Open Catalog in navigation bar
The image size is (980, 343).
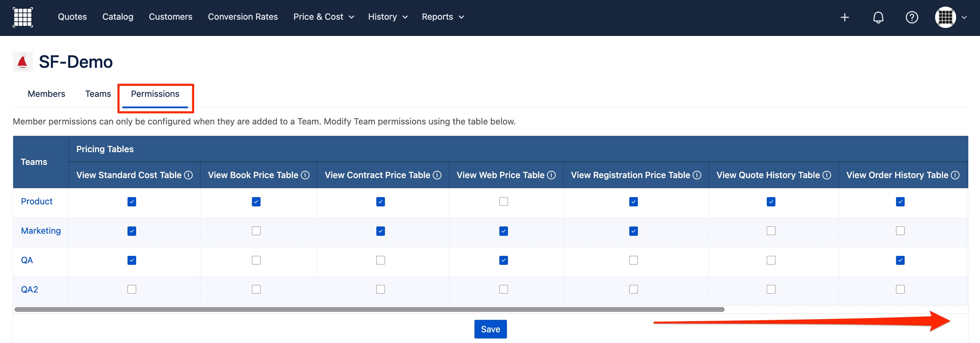point(117,17)
